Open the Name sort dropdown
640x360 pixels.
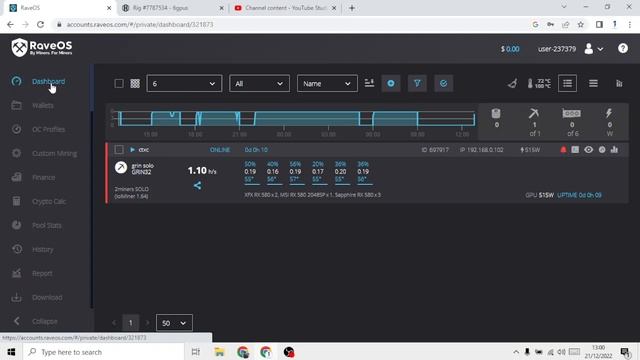point(327,83)
